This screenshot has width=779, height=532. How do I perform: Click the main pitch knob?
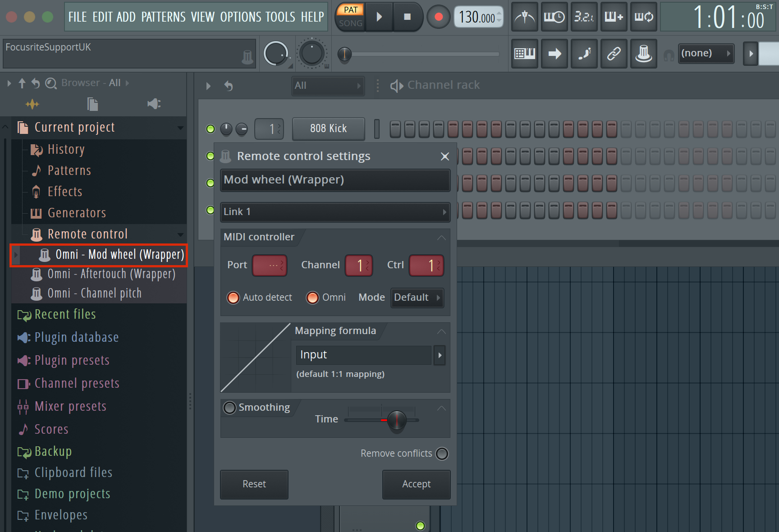312,54
